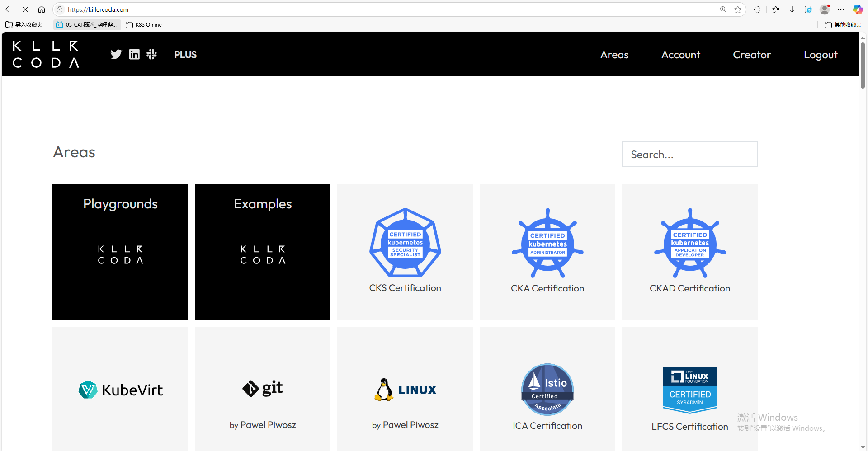Image resolution: width=868 pixels, height=451 pixels.
Task: Open the favorites list icon
Action: pyautogui.click(x=776, y=9)
